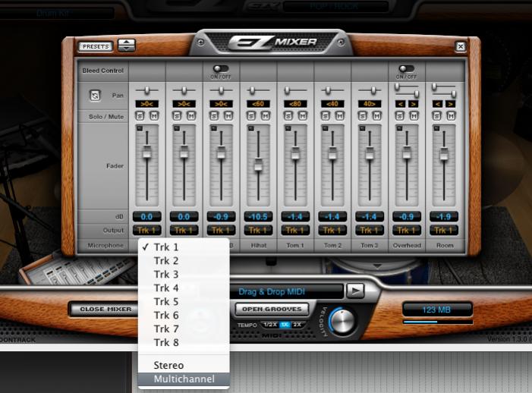The height and width of the screenshot is (393, 532).
Task: Toggle bleed ON/OFF switch left of Hihat channel
Action: [221, 69]
